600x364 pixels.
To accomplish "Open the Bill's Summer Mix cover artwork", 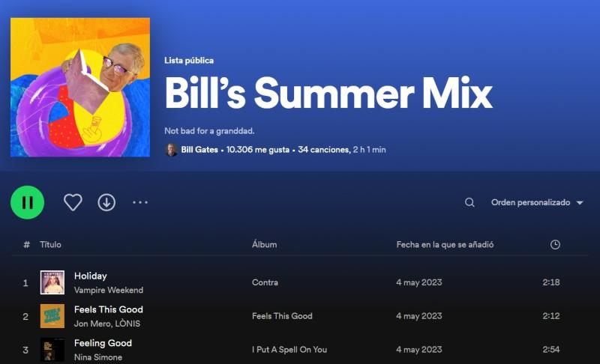I will (80, 87).
